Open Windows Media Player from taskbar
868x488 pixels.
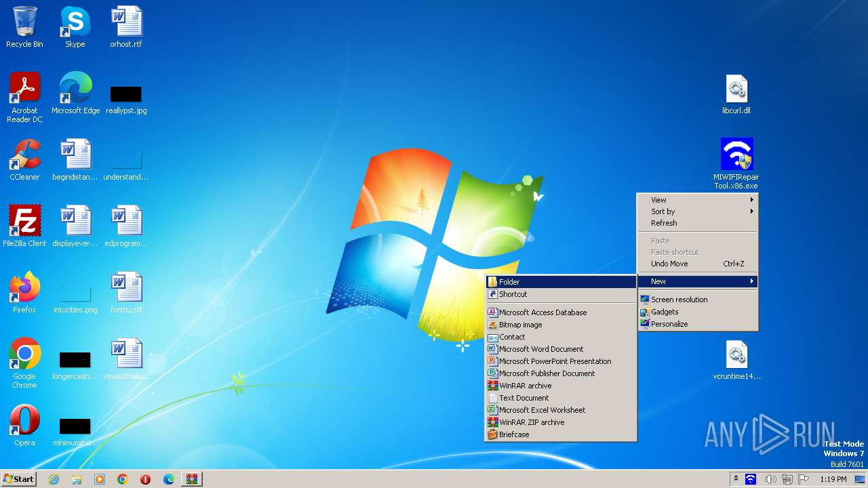100,479
